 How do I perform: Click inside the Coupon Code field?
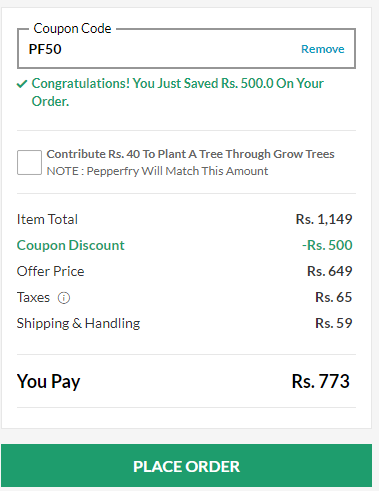point(186,49)
